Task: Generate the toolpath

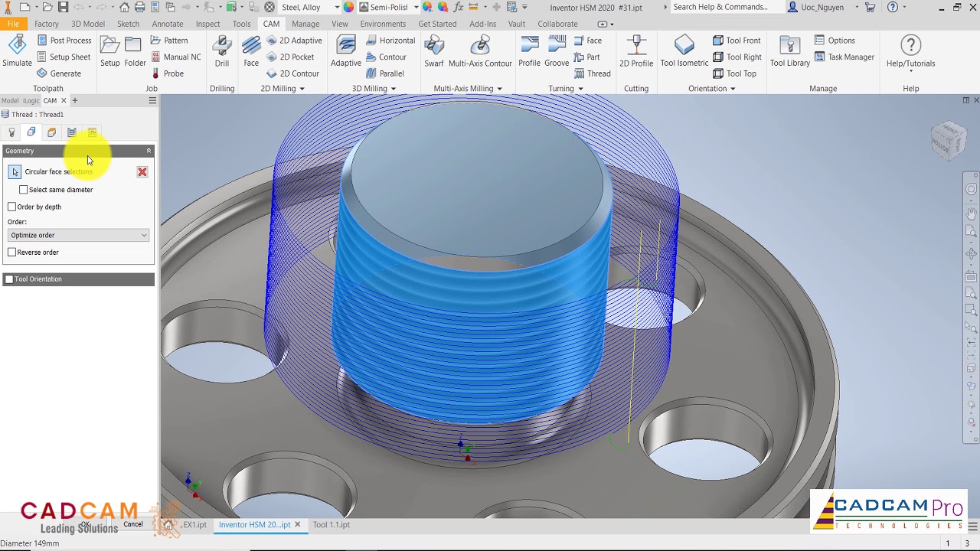Action: pyautogui.click(x=59, y=73)
